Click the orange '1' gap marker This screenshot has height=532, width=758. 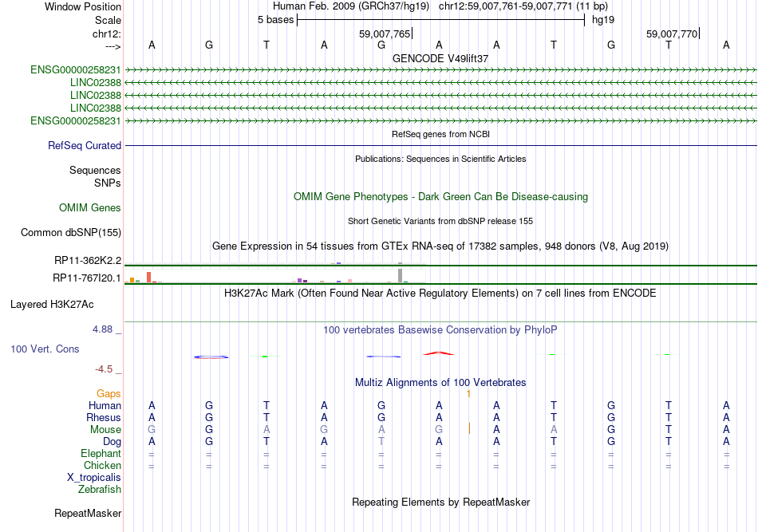468,394
